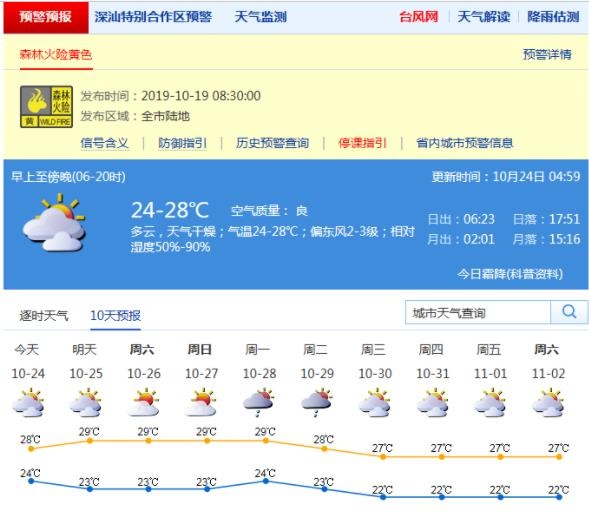Viewport: 589px width, 513px height.
Task: Click the 10-28 high temperature point
Action: (266, 441)
